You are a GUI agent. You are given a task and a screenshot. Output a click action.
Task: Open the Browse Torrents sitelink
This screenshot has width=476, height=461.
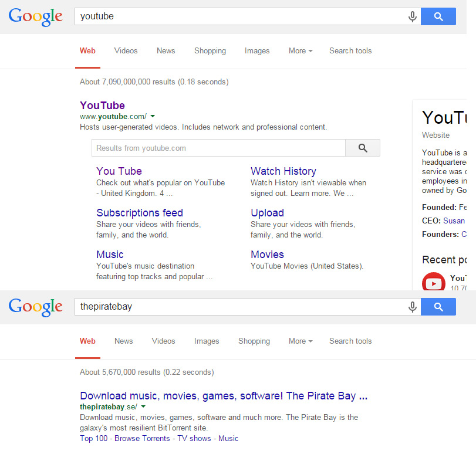[x=142, y=439]
